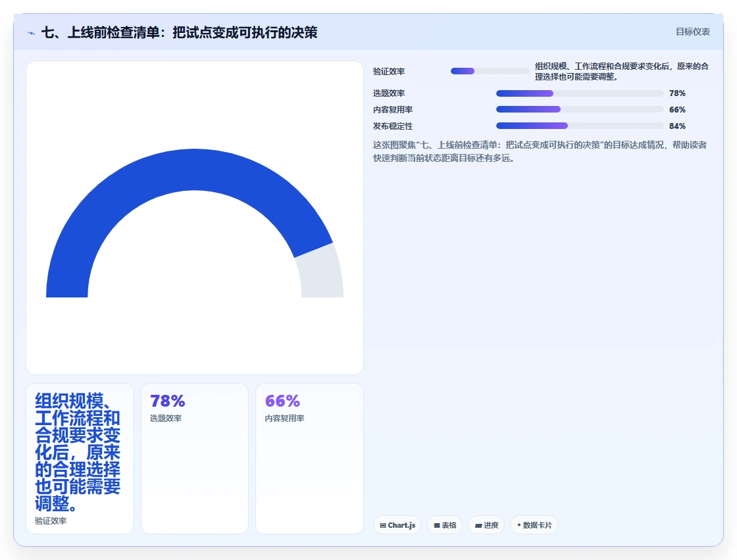Click the 内容复用率 row label

(393, 109)
